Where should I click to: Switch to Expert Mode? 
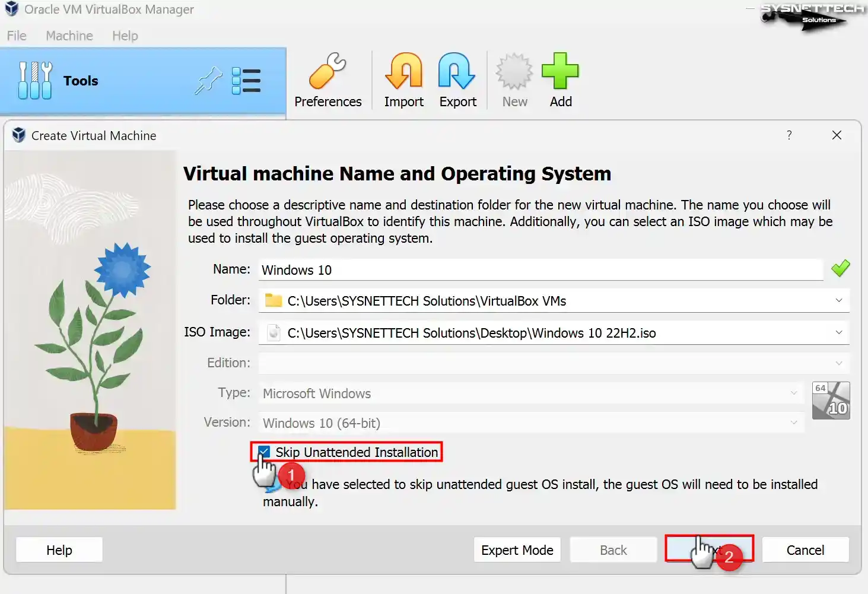point(517,550)
